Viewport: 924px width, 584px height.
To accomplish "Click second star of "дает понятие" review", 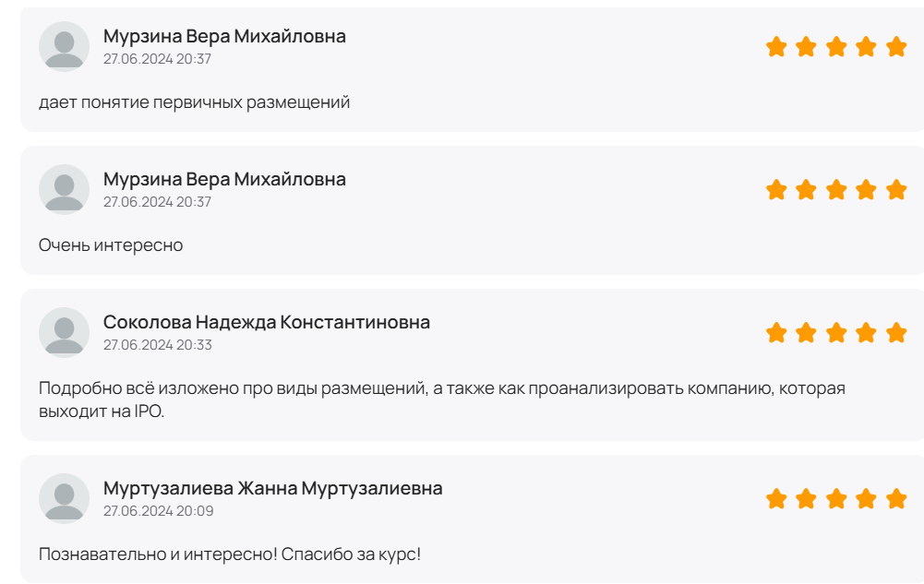I will pyautogui.click(x=806, y=47).
